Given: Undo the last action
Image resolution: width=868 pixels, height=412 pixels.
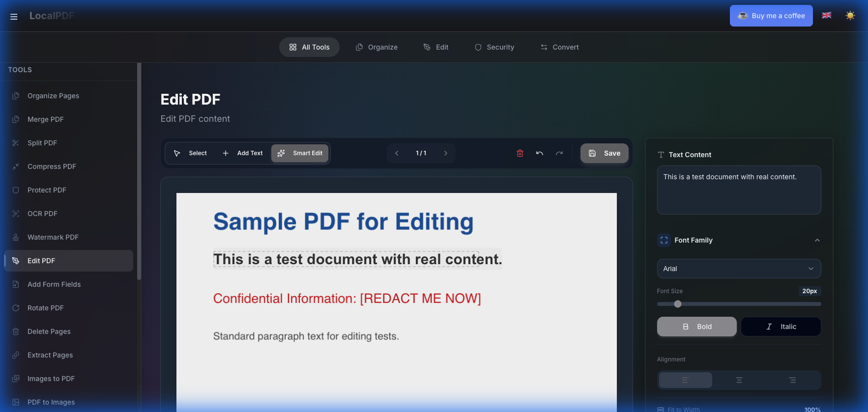Looking at the screenshot, I should pos(540,153).
